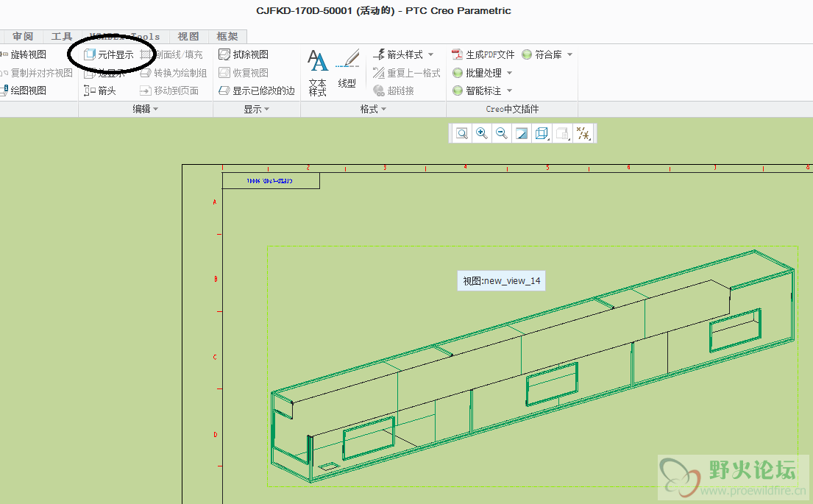Viewport: 813px width, 504px height.
Task: Click the datum display filters icon
Action: [x=583, y=133]
